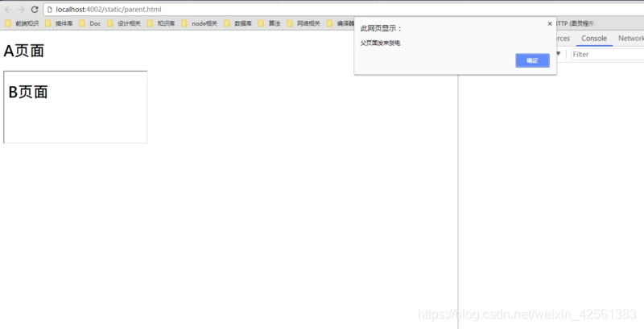Open the 前端知识 bookmark folder
Image resolution: width=644 pixels, height=329 pixels.
tap(22, 23)
